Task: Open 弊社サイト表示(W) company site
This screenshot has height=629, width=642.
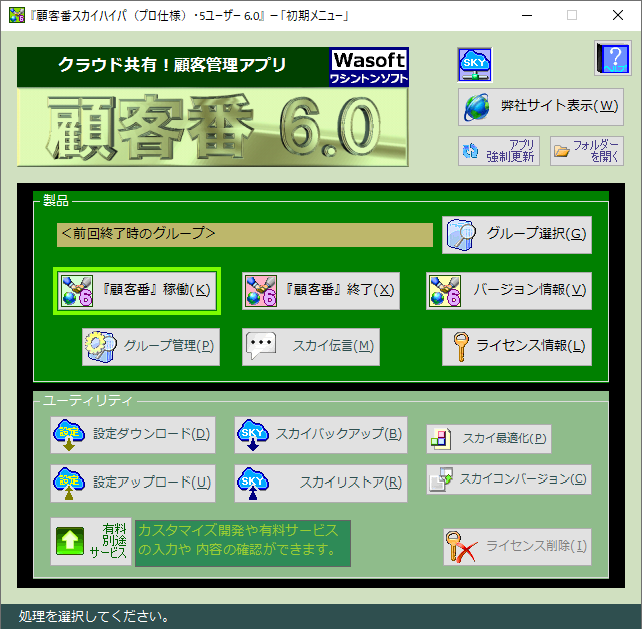Action: (540, 107)
